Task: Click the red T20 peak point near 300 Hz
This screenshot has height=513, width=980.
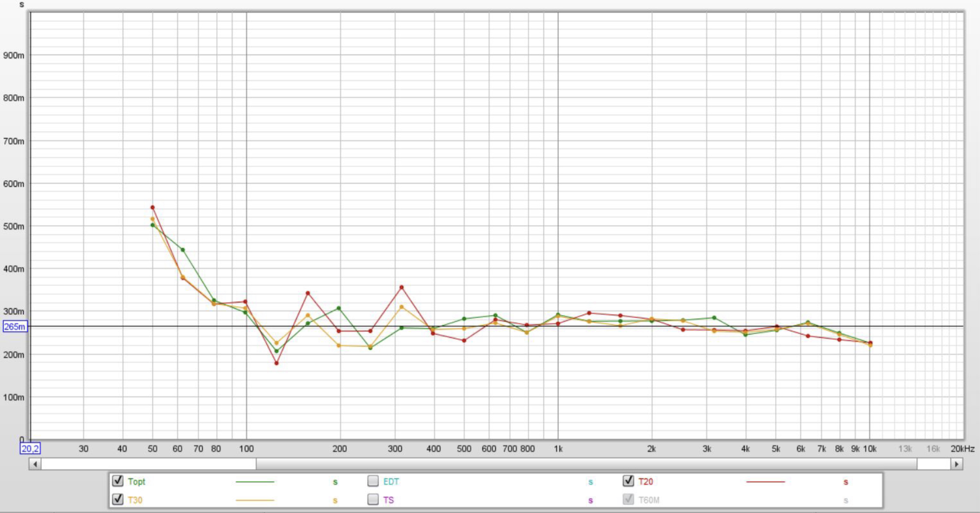Action: [x=401, y=287]
